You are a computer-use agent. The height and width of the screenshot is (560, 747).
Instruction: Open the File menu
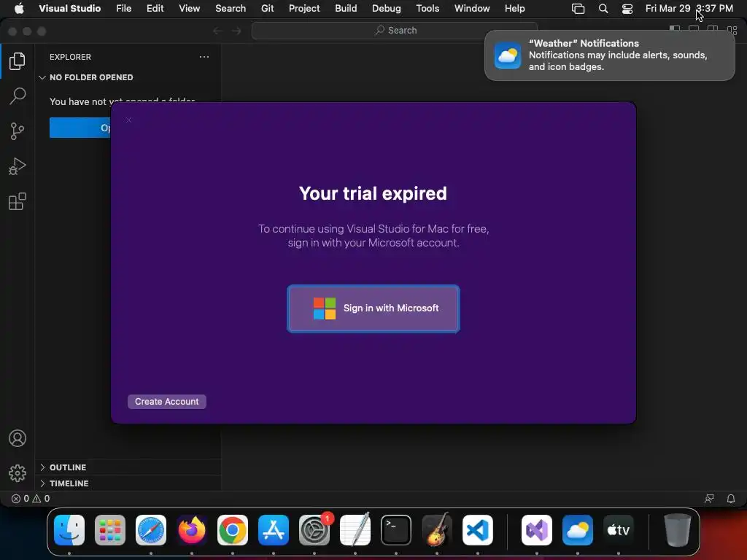click(x=123, y=9)
